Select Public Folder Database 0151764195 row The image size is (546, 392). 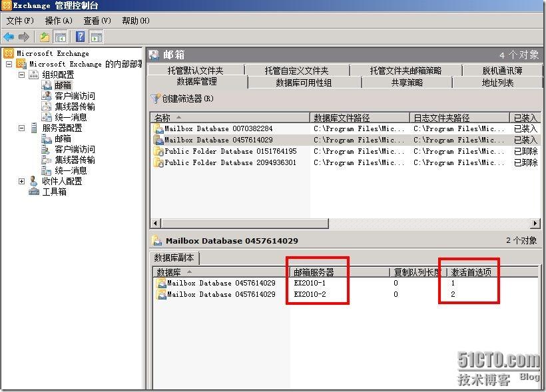pos(346,151)
